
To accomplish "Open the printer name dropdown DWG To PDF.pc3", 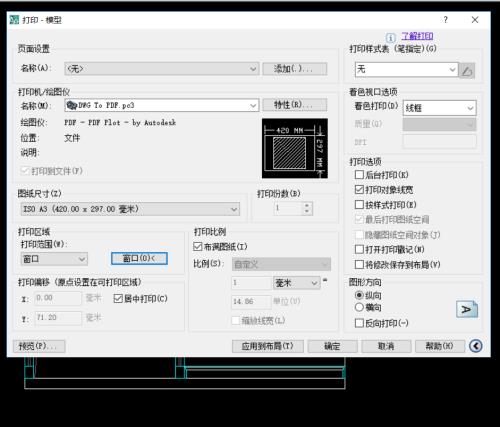I will 162,105.
